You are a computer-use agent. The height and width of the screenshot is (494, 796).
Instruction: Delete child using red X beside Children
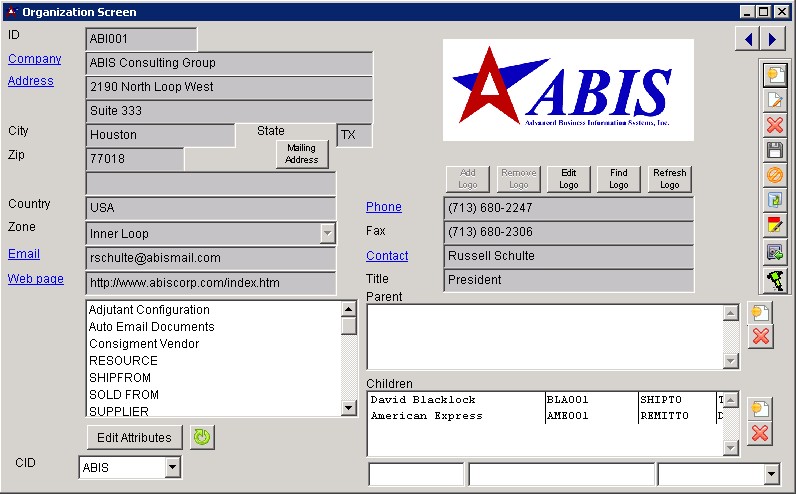point(760,433)
